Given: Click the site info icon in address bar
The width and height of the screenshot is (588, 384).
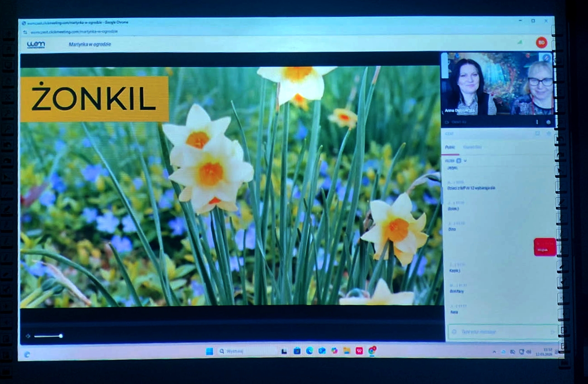Looking at the screenshot, I should pos(25,32).
